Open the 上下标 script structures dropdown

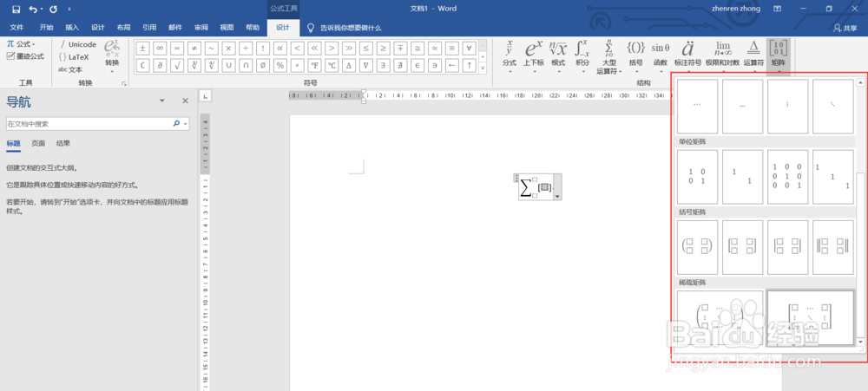tap(534, 56)
